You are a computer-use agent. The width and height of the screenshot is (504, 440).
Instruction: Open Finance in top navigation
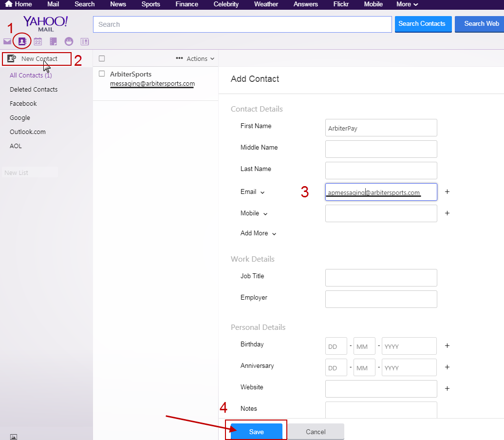coord(187,4)
